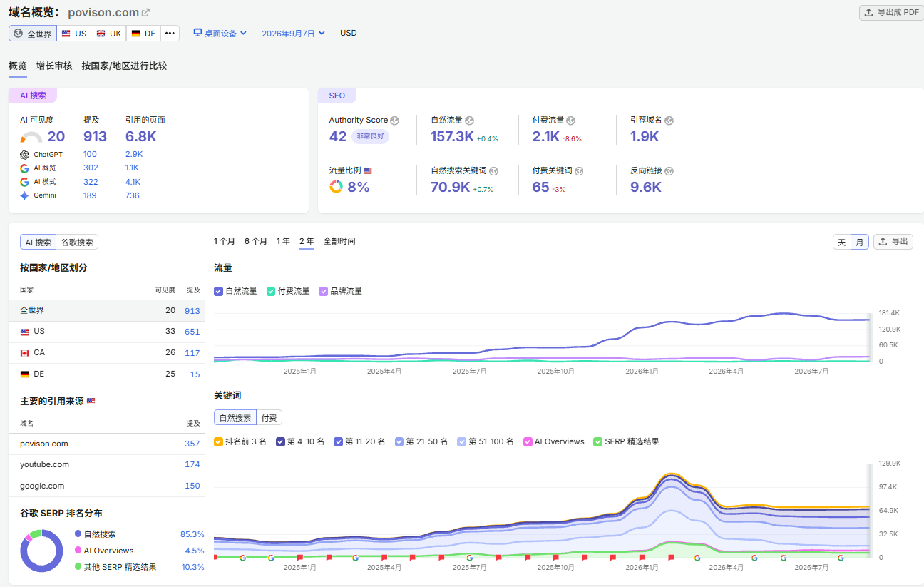Select the 2 年 time range
This screenshot has height=587, width=924.
pos(307,241)
